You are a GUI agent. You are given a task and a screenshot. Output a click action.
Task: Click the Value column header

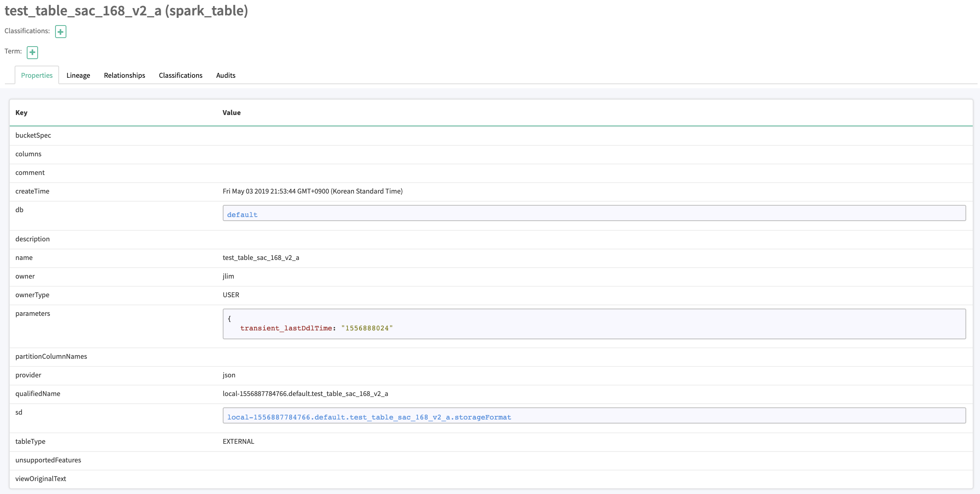coord(231,113)
